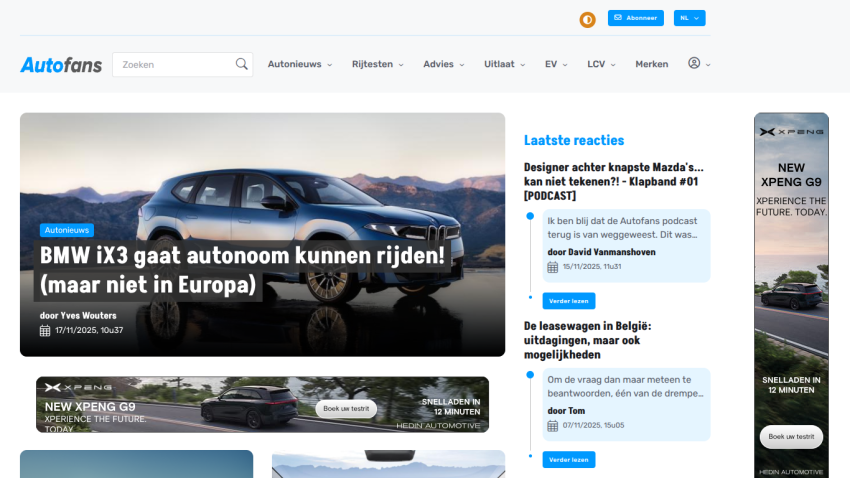The image size is (850, 478).
Task: Open the right article thumbnail below the banner
Action: [389, 464]
